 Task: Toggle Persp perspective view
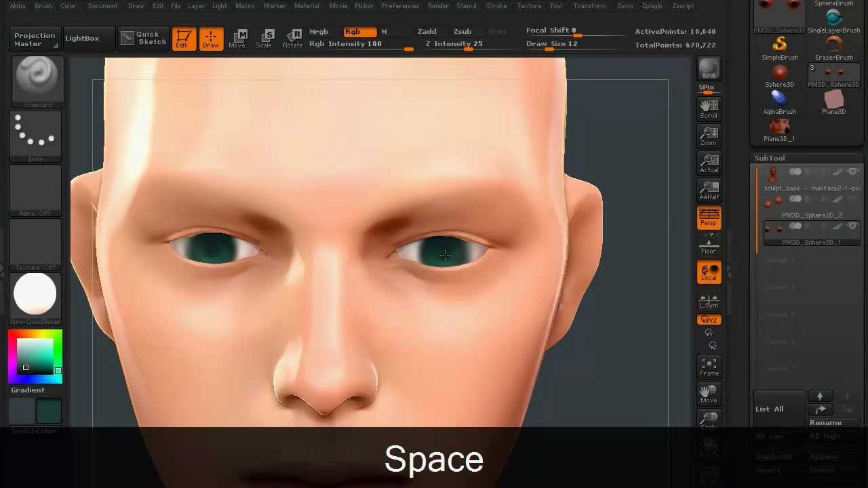coord(709,217)
